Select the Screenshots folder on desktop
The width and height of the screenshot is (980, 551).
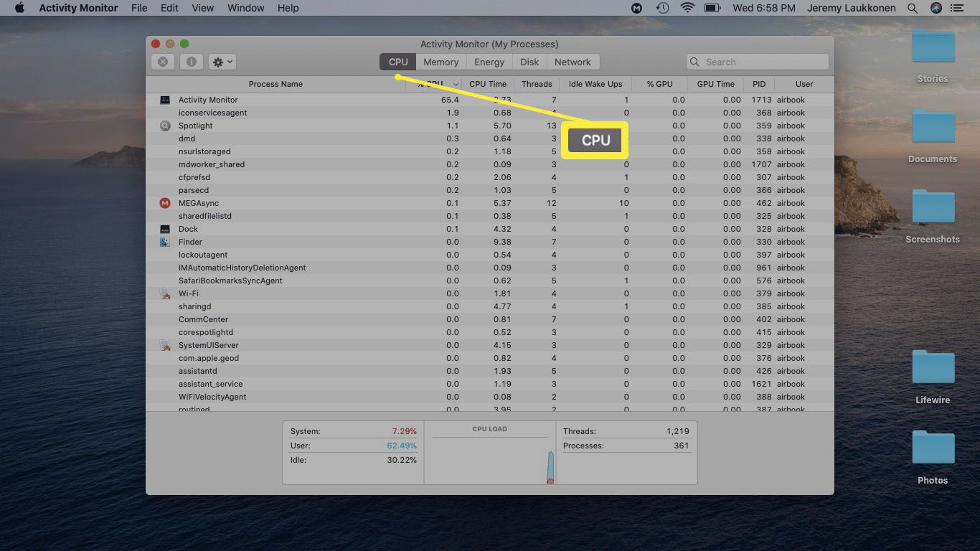933,217
